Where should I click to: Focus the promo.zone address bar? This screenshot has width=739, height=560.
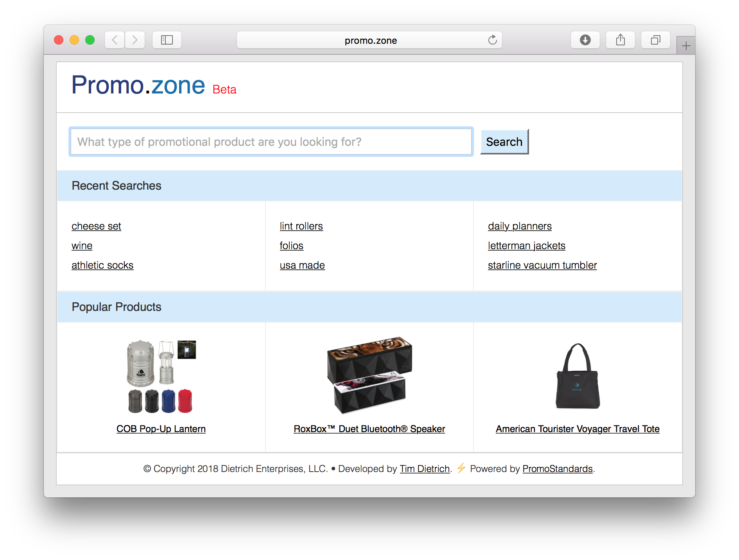(x=369, y=40)
